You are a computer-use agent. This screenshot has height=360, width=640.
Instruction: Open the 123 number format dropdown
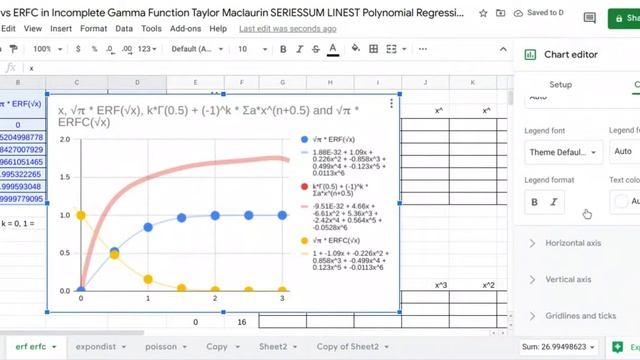(147, 49)
